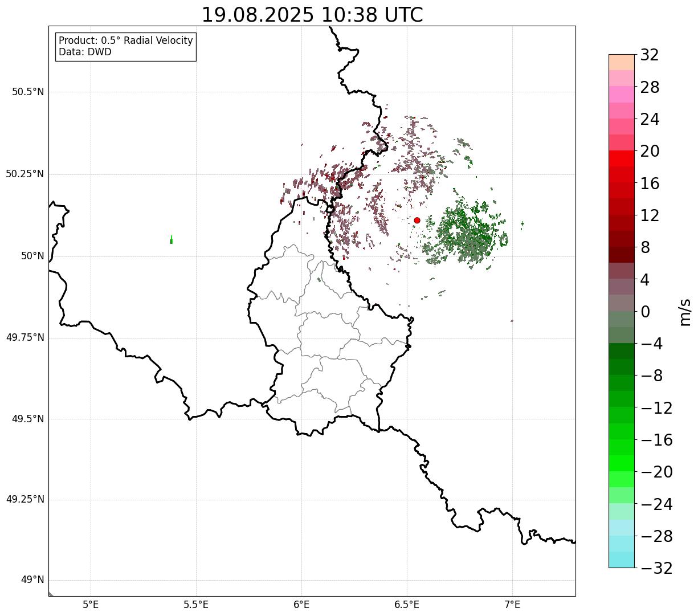Click the cyan bottom colorbar swatch above −32
Viewport: 698px width, 616px height.
tap(622, 560)
